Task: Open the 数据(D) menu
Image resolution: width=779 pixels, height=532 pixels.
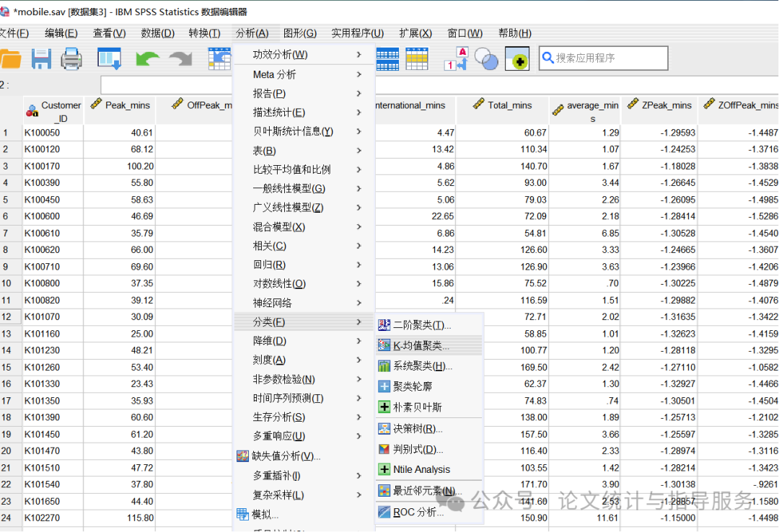Action: [x=158, y=33]
